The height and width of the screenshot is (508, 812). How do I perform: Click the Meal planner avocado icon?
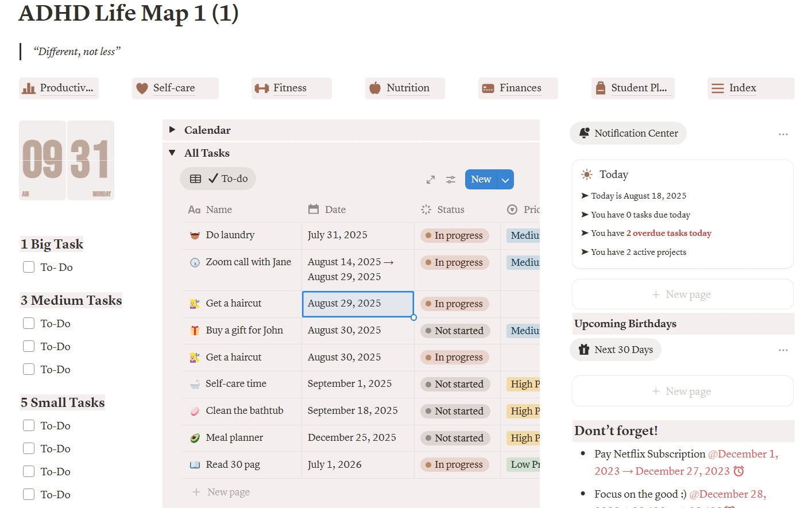tap(195, 438)
